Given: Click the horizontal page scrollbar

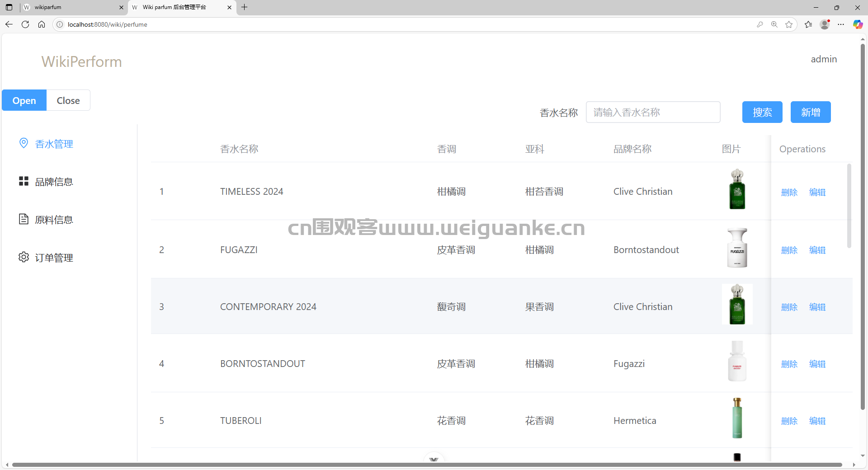Looking at the screenshot, I should [x=427, y=465].
